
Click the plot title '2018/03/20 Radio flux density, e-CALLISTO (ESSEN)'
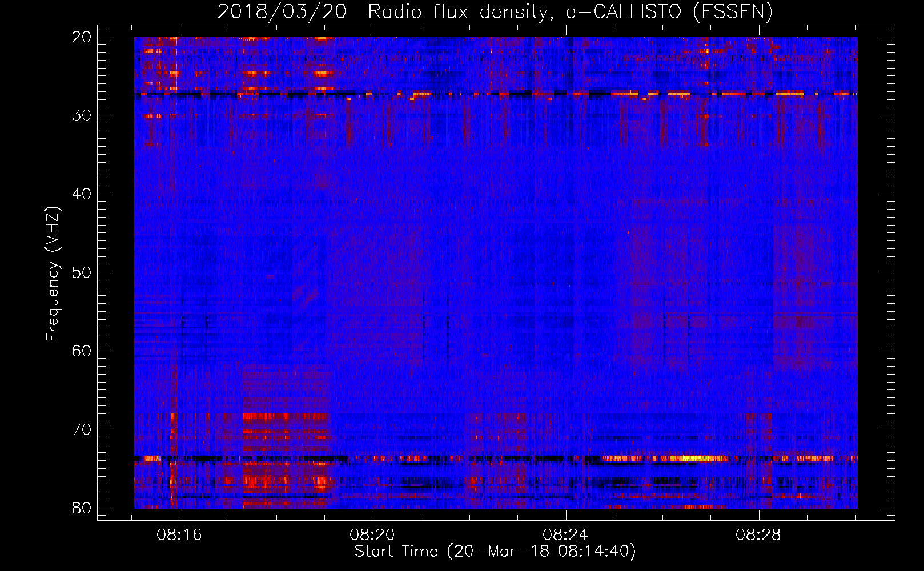point(495,12)
